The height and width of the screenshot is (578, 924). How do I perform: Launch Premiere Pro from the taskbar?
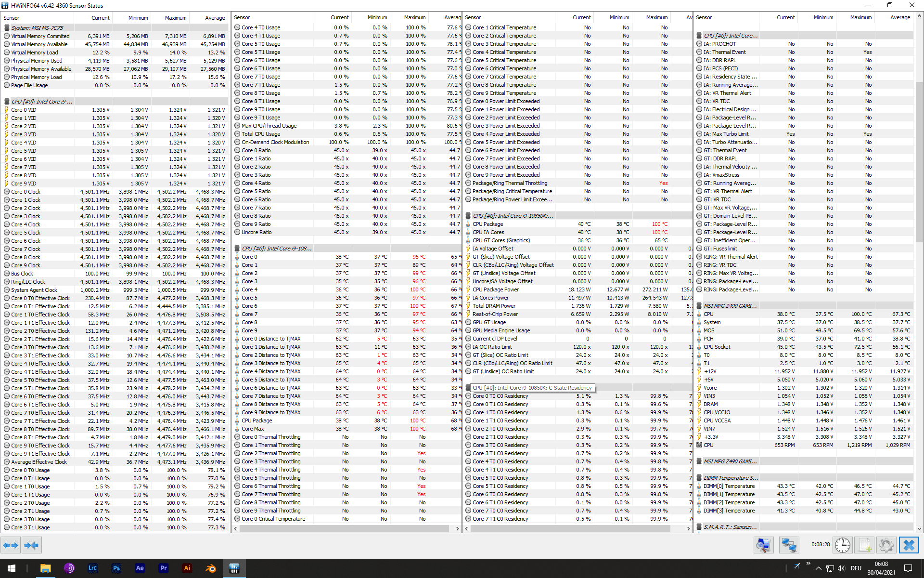(163, 568)
